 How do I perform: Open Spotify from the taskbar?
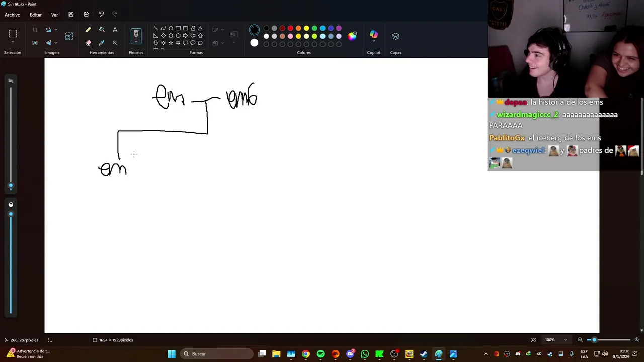tap(320, 354)
